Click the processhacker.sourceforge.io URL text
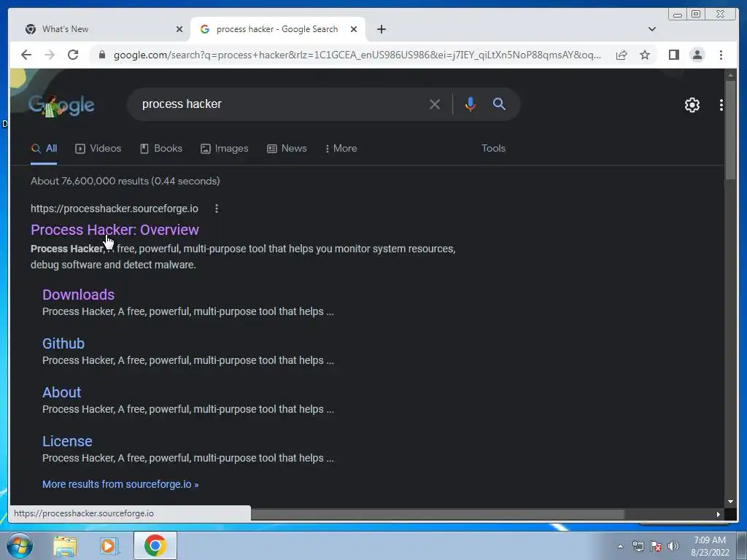The height and width of the screenshot is (560, 747). click(x=115, y=209)
